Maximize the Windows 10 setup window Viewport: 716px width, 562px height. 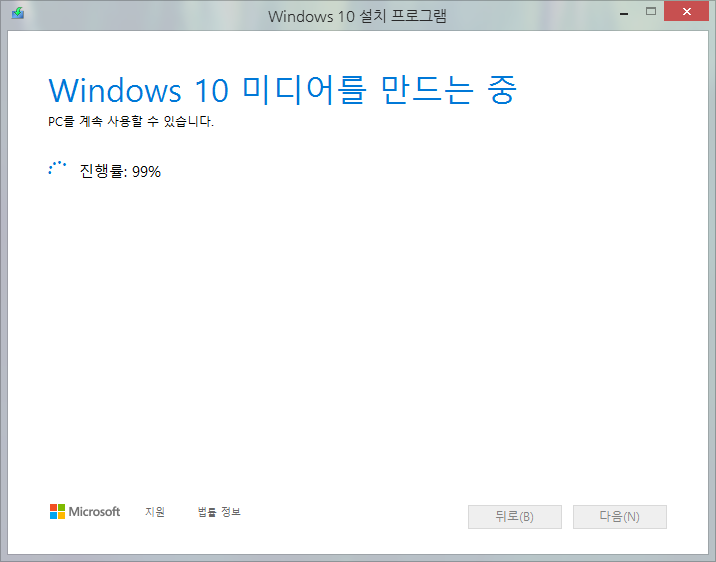[x=651, y=12]
